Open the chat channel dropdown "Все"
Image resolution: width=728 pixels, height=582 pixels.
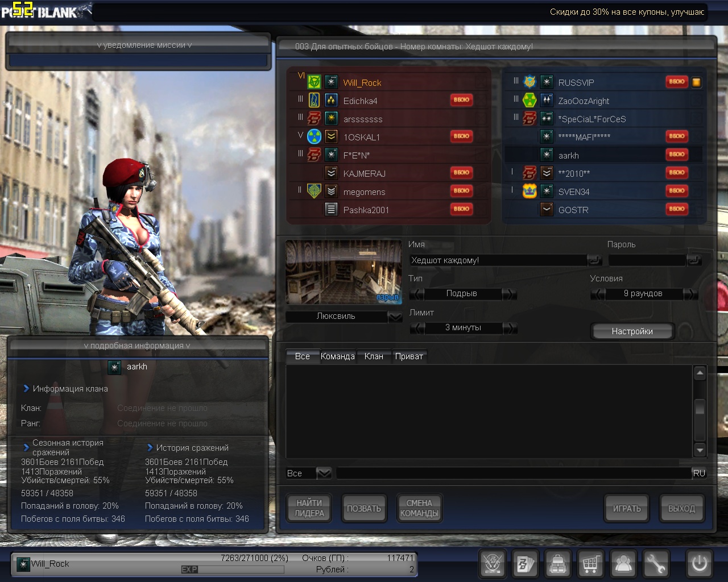324,473
